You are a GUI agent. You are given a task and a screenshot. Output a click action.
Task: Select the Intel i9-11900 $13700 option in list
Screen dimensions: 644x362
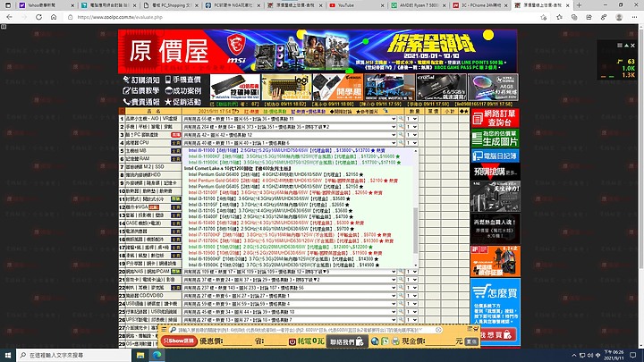[286, 151]
